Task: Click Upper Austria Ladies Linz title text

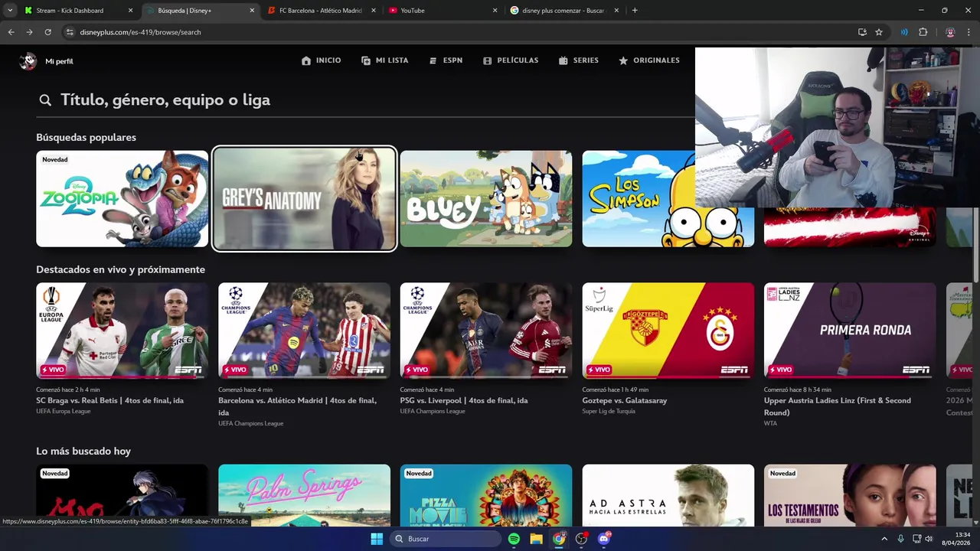Action: tap(838, 406)
